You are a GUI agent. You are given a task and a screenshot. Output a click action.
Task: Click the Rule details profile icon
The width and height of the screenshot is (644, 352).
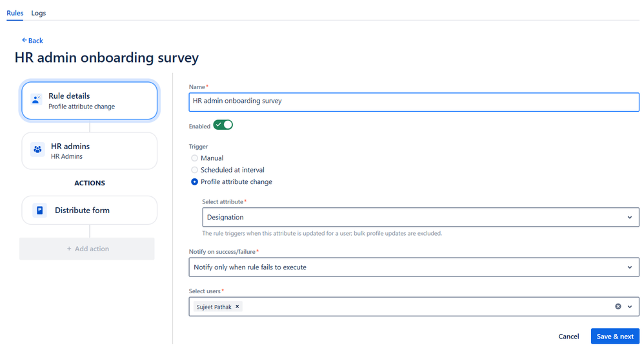pos(37,100)
